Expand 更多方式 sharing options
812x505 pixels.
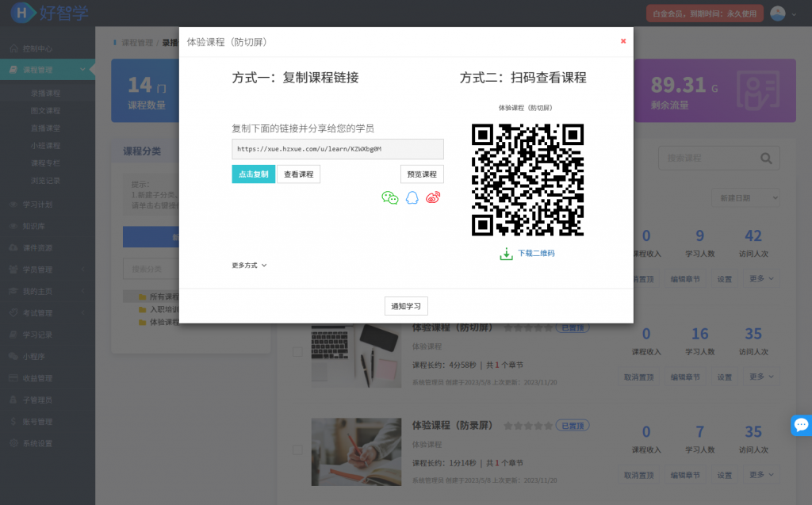249,266
